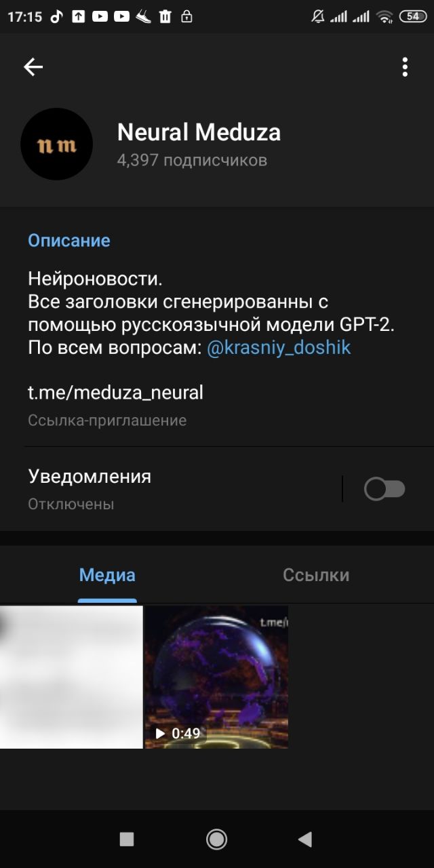Tap the Android Home circle button
Image resolution: width=434 pixels, height=868 pixels.
coord(216,840)
